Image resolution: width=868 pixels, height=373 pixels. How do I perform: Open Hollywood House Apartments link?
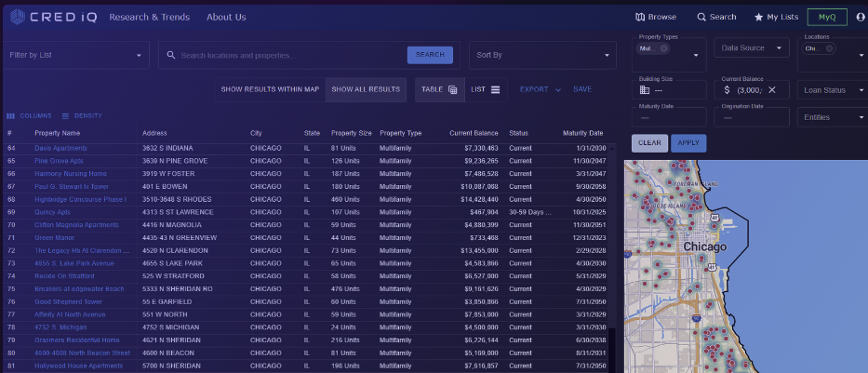point(78,366)
